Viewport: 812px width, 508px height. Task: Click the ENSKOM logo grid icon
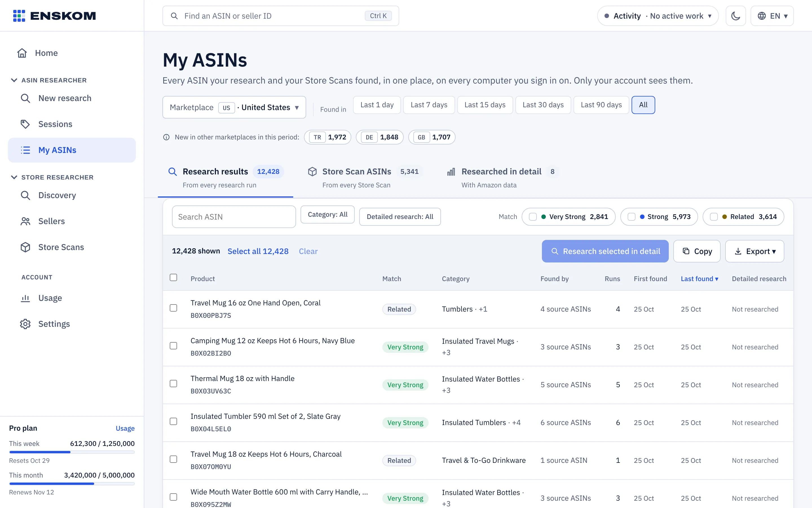tap(19, 16)
